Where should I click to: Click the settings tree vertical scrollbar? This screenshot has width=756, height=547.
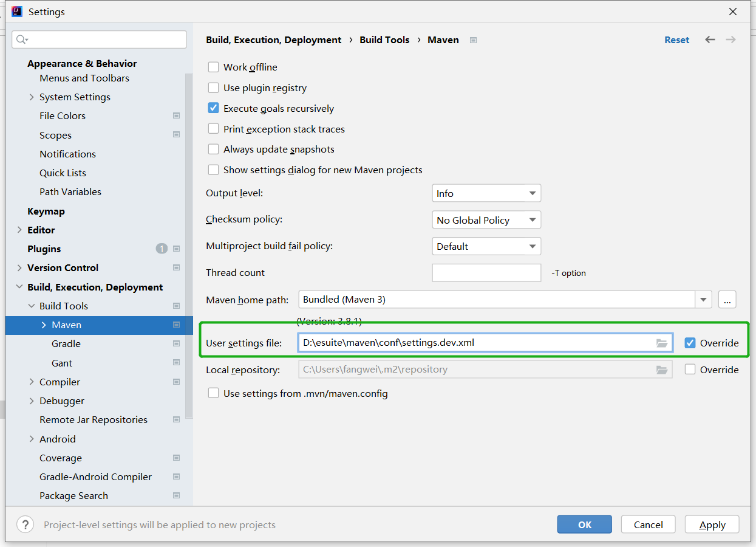tap(189, 246)
